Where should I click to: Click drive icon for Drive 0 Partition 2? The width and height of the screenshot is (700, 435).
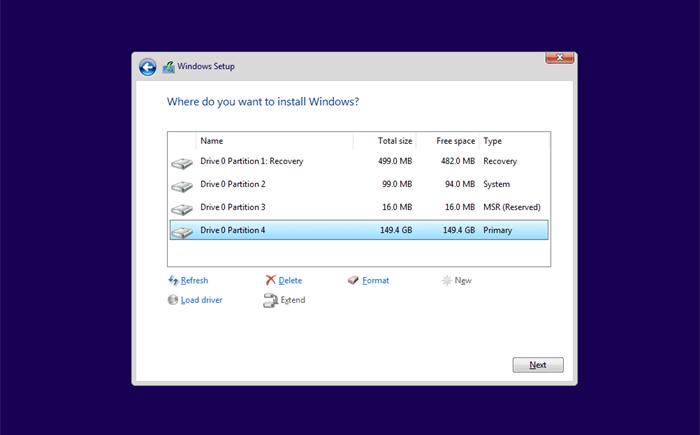tap(182, 186)
